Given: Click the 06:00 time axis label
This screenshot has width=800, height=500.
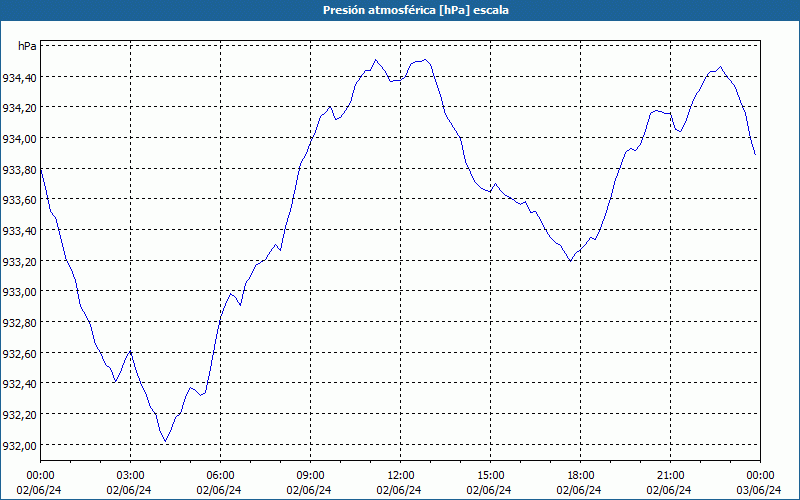Looking at the screenshot, I should (220, 476).
